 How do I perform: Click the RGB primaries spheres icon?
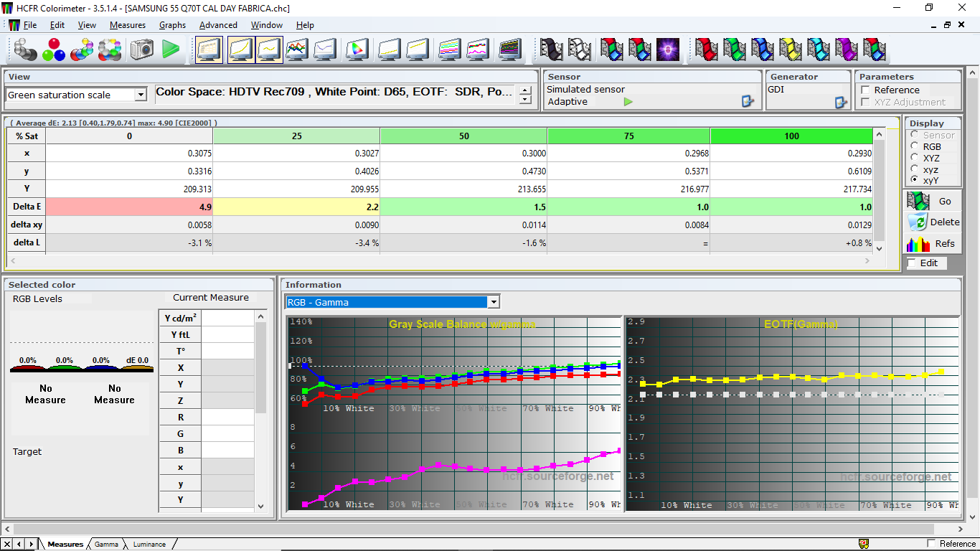pyautogui.click(x=54, y=50)
